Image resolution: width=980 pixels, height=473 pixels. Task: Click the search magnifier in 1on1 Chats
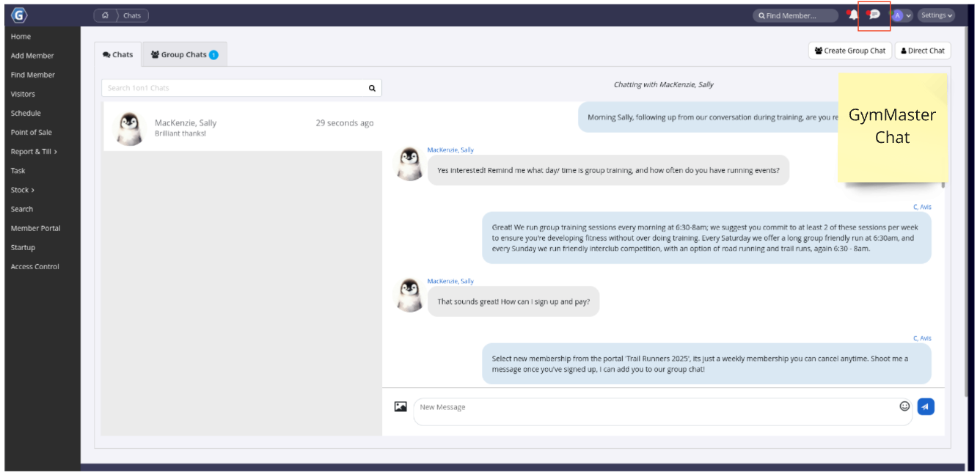click(372, 88)
